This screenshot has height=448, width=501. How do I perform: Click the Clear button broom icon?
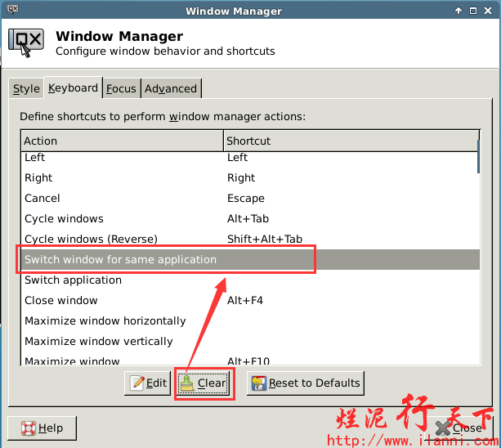pyautogui.click(x=187, y=383)
